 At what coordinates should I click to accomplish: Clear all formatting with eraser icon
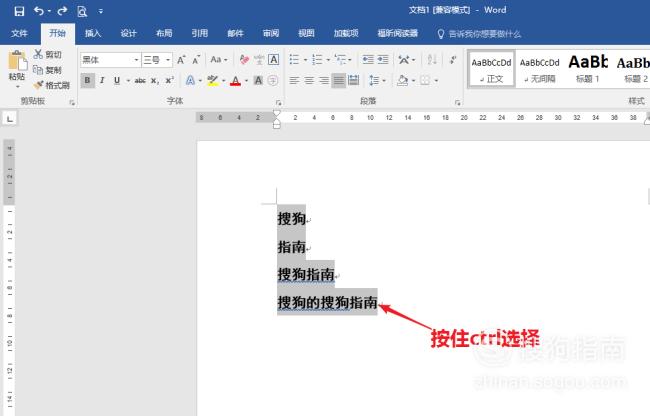244,60
